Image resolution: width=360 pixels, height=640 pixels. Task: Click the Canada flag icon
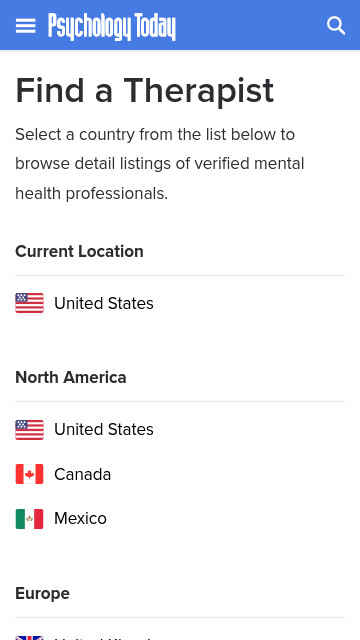click(29, 474)
